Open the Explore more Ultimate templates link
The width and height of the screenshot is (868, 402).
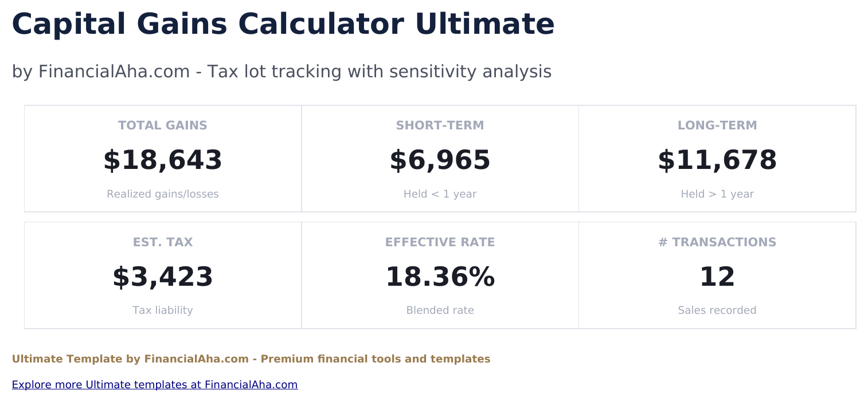[x=155, y=385]
